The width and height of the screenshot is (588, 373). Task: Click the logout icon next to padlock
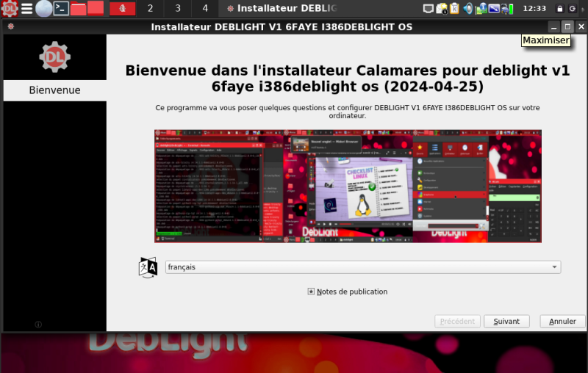573,9
